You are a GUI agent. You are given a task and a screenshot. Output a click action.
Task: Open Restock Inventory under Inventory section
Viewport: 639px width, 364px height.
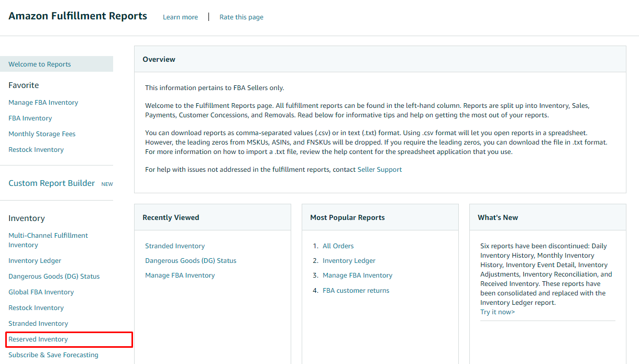pos(36,308)
